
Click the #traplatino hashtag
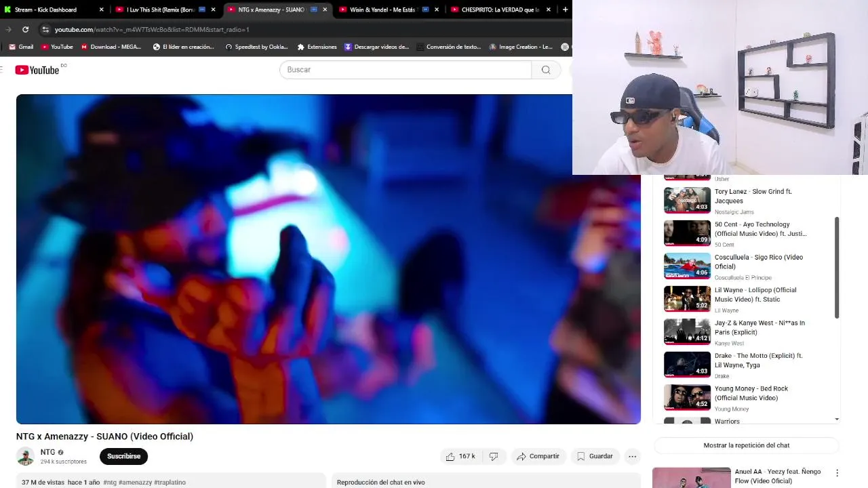pyautogui.click(x=170, y=483)
